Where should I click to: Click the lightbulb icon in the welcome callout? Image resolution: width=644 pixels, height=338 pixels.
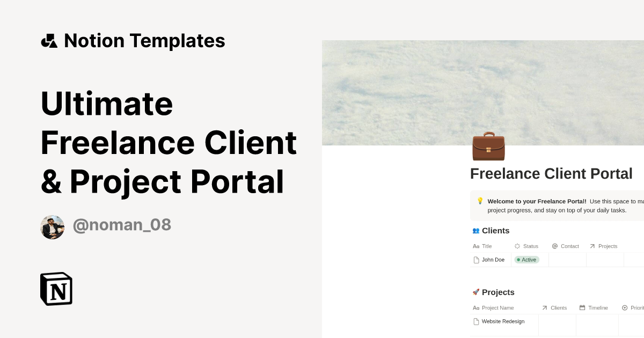coord(480,201)
